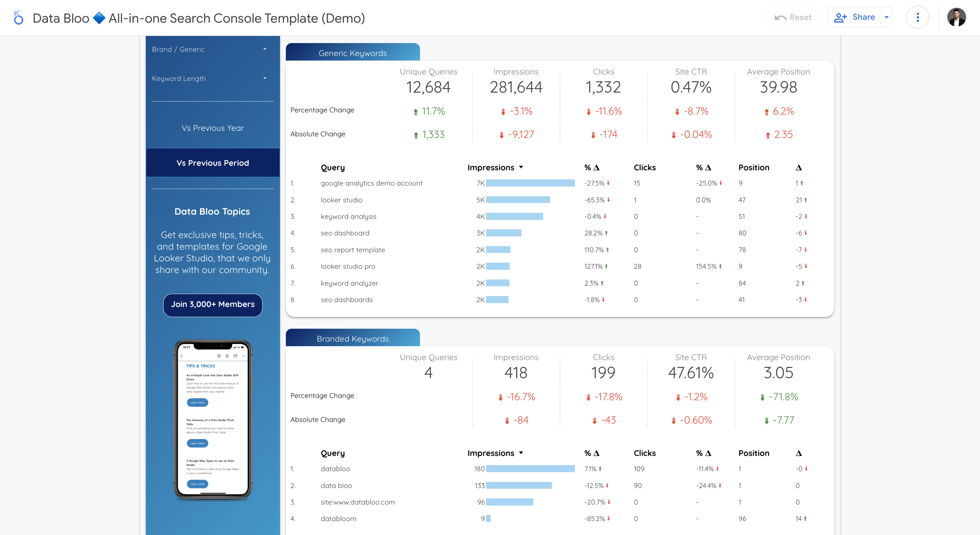The image size is (980, 535).
Task: Click the Share button icon
Action: pyautogui.click(x=840, y=18)
